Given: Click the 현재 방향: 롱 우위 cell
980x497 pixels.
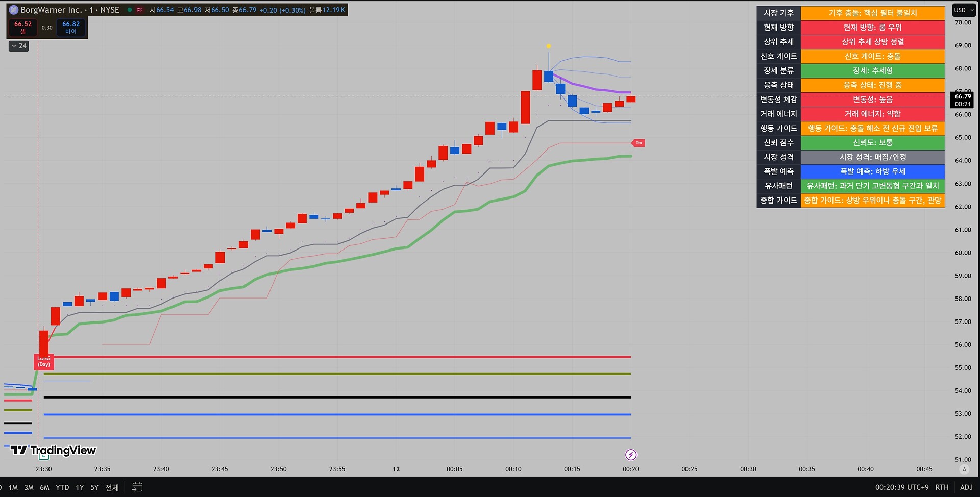Looking at the screenshot, I should [873, 28].
